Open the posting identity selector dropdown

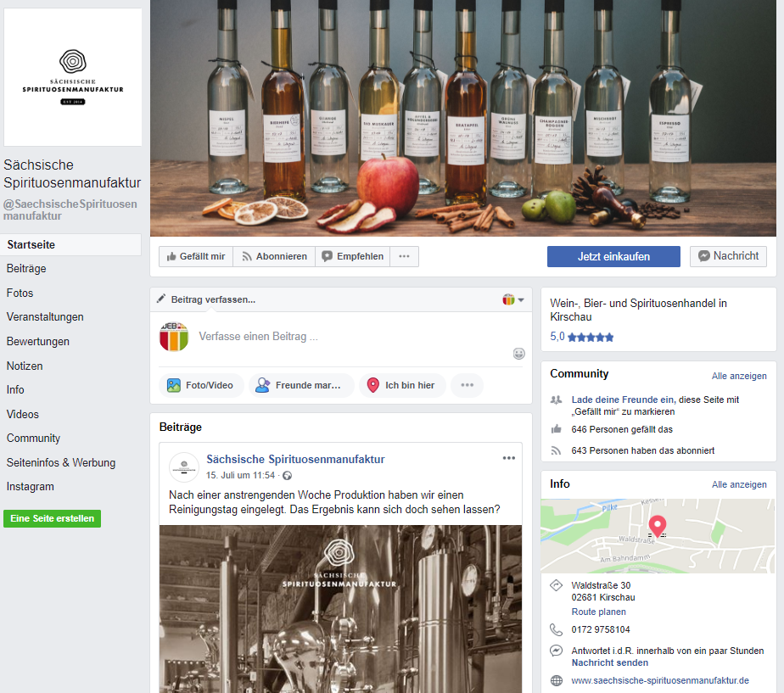click(513, 300)
